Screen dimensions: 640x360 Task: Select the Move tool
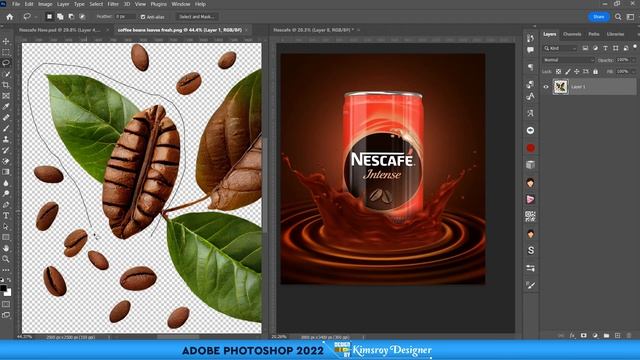[6, 41]
